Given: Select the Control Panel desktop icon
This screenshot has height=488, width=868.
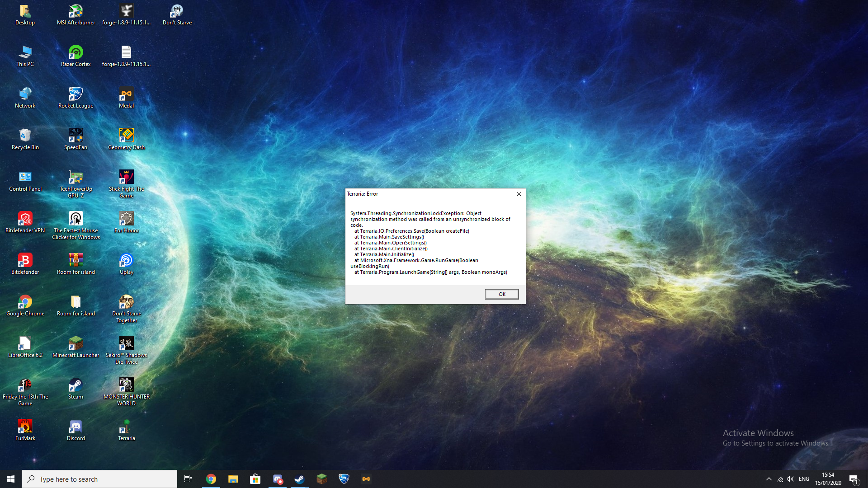Looking at the screenshot, I should pos(25,181).
